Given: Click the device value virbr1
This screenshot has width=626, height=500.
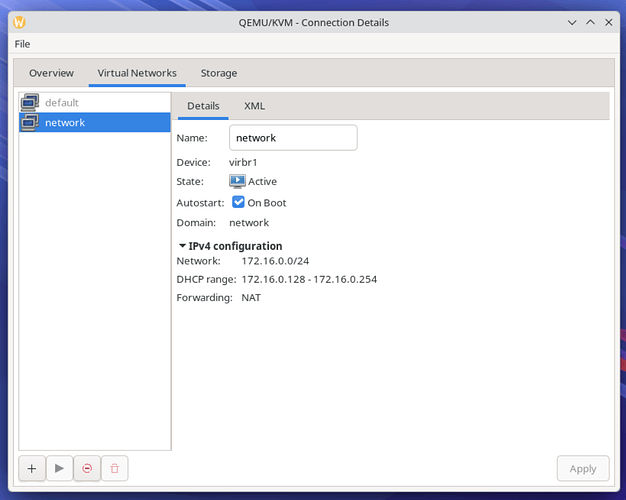Looking at the screenshot, I should [243, 163].
